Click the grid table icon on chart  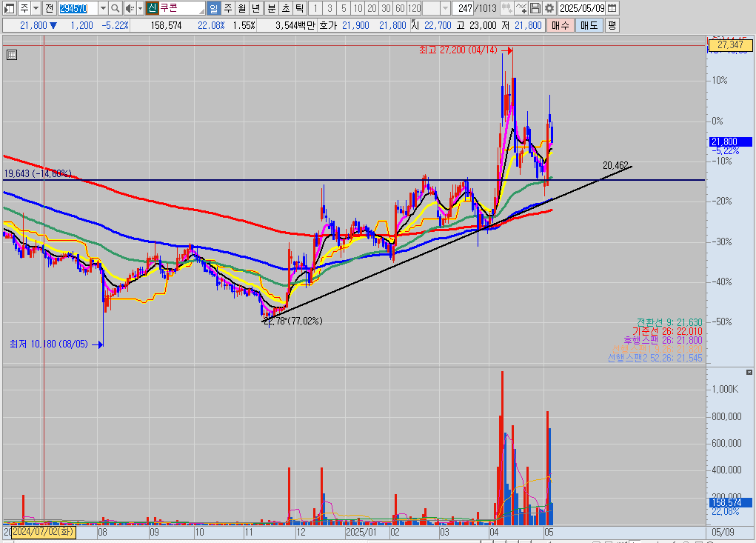pyautogui.click(x=12, y=55)
